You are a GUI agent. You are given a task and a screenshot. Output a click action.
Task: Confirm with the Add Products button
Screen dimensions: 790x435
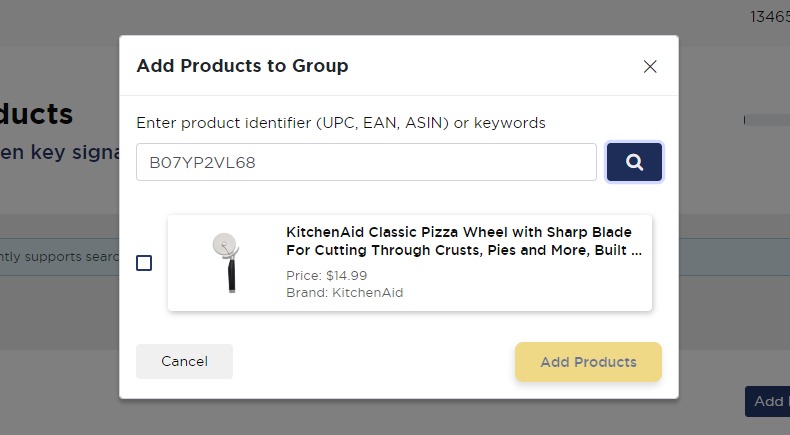[x=588, y=362]
